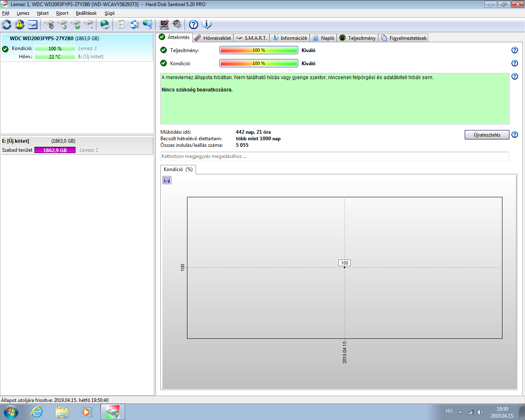
Task: Click the help icon next to Újratesztelés
Action: click(515, 135)
